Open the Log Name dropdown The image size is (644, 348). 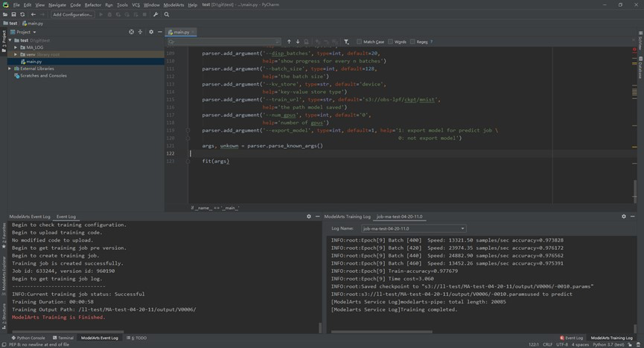(413, 228)
